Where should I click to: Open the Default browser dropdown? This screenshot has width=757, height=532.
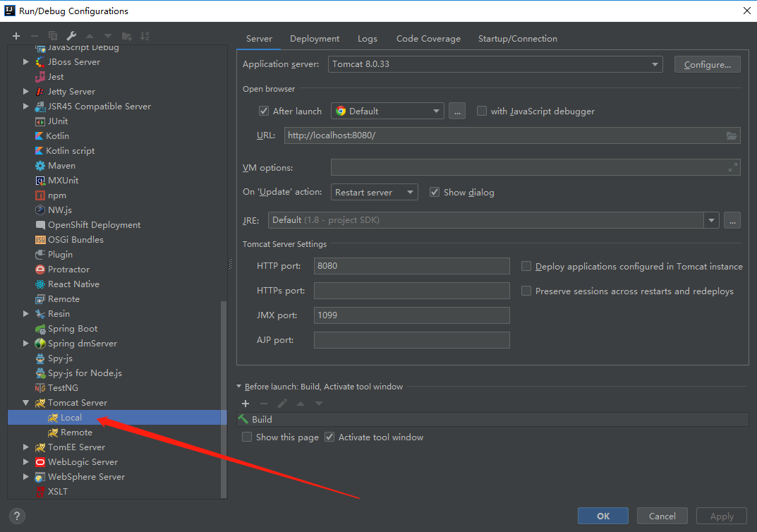[387, 111]
